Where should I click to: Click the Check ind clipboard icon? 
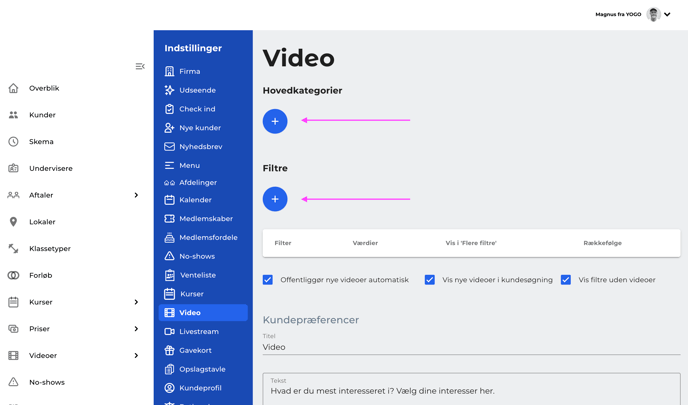click(169, 109)
